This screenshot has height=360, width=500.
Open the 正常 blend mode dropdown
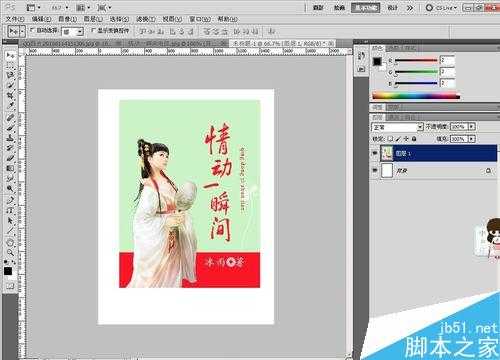coord(397,127)
